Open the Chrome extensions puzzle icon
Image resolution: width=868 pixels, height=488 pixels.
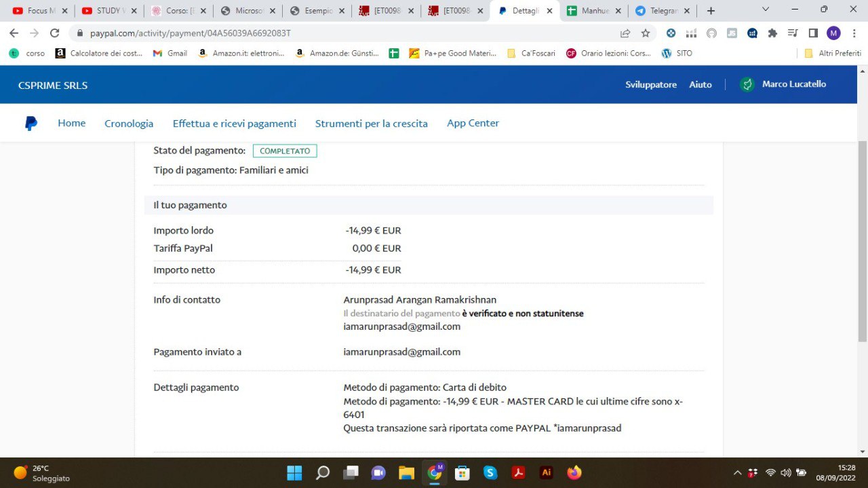coord(772,33)
